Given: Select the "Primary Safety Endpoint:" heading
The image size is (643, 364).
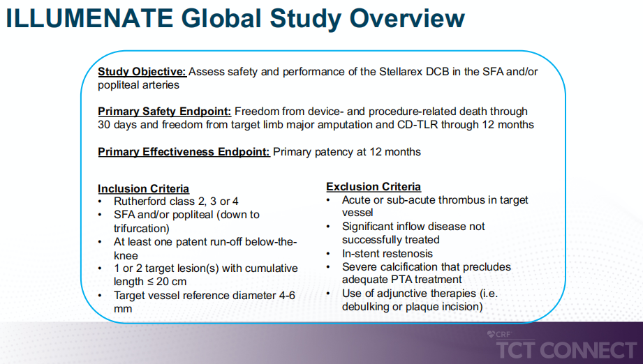Looking at the screenshot, I should (x=165, y=112).
